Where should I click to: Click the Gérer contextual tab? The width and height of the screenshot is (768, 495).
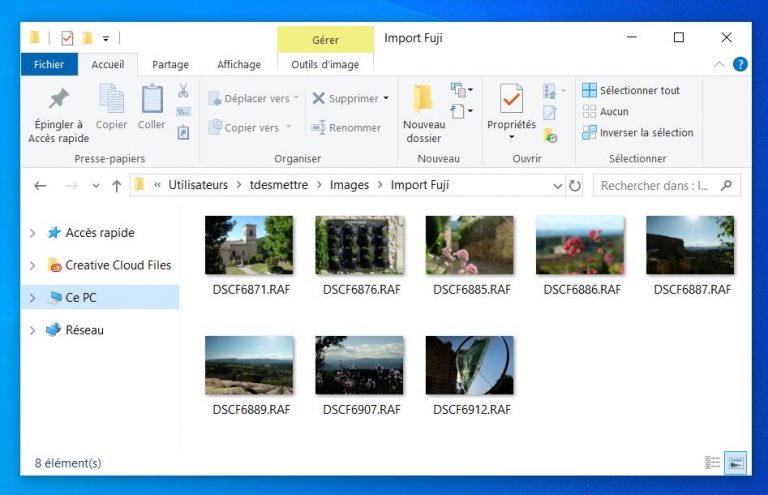(x=325, y=40)
